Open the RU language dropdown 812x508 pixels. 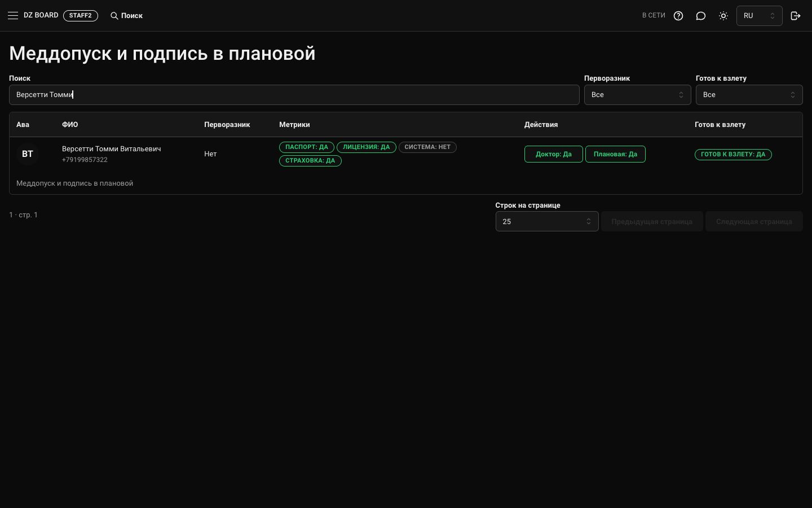pos(759,16)
